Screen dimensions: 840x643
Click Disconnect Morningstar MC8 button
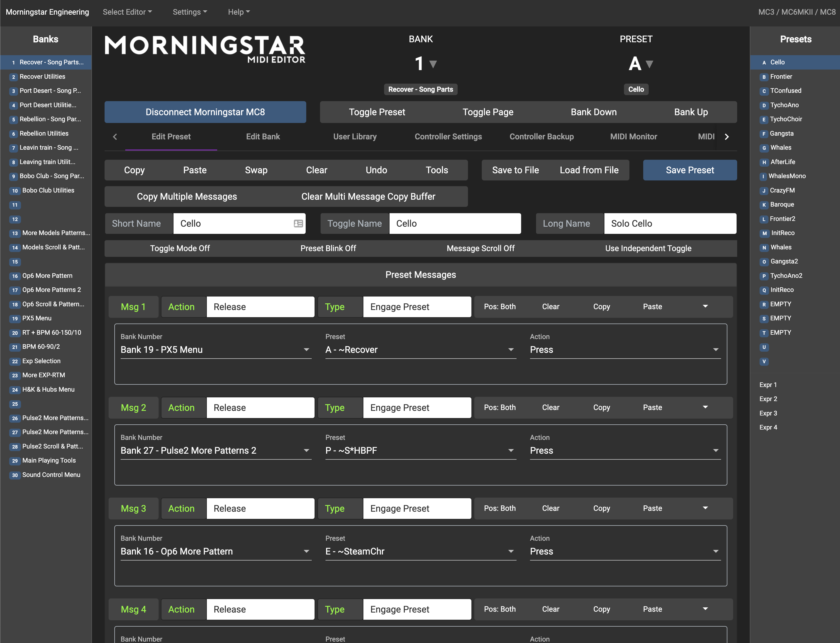pyautogui.click(x=205, y=112)
